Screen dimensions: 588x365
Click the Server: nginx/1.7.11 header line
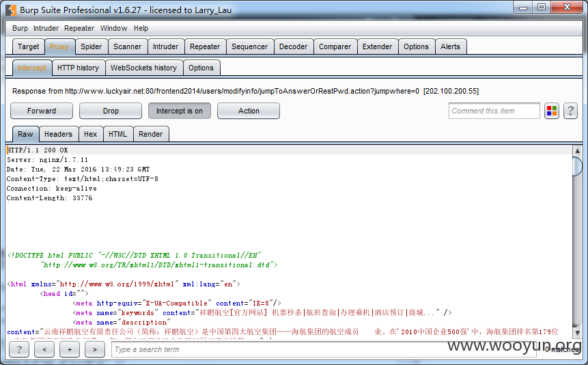(47, 159)
